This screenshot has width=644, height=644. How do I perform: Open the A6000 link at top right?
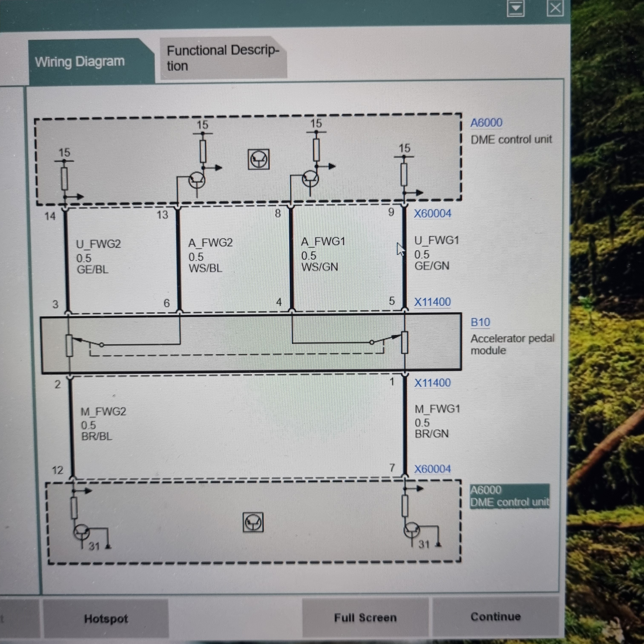click(x=486, y=123)
